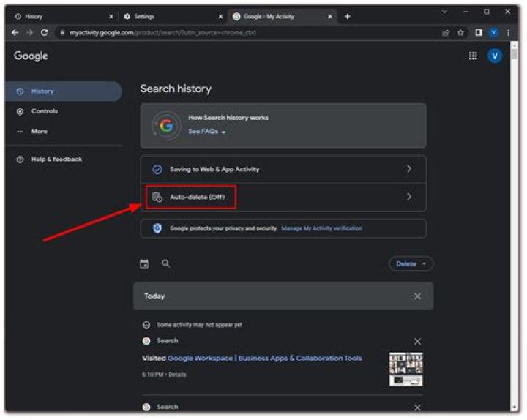The width and height of the screenshot is (527, 420).
Task: Open the Chrome side panel icon
Action: [x=479, y=32]
